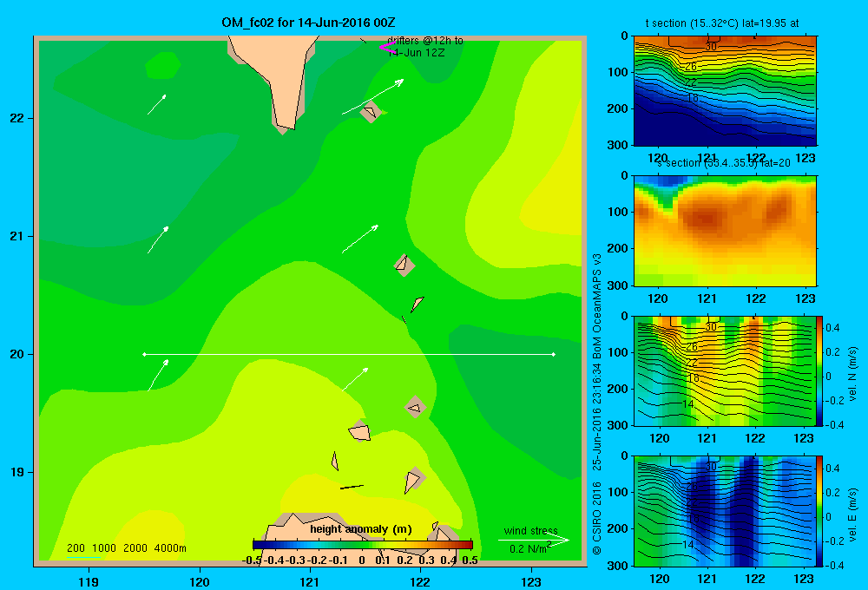Click the '200 1000 2000 4000m' depth legend
Viewport: 868px width, 590px height.
click(126, 548)
